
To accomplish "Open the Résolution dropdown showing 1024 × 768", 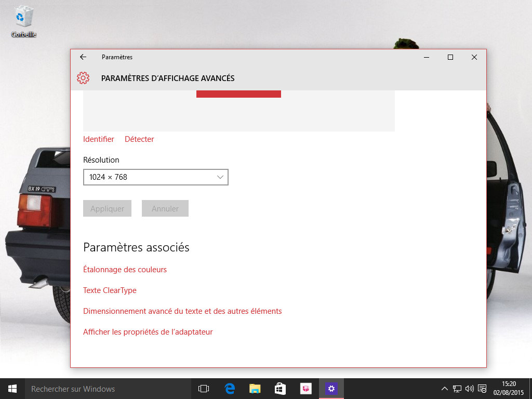I will click(x=156, y=177).
